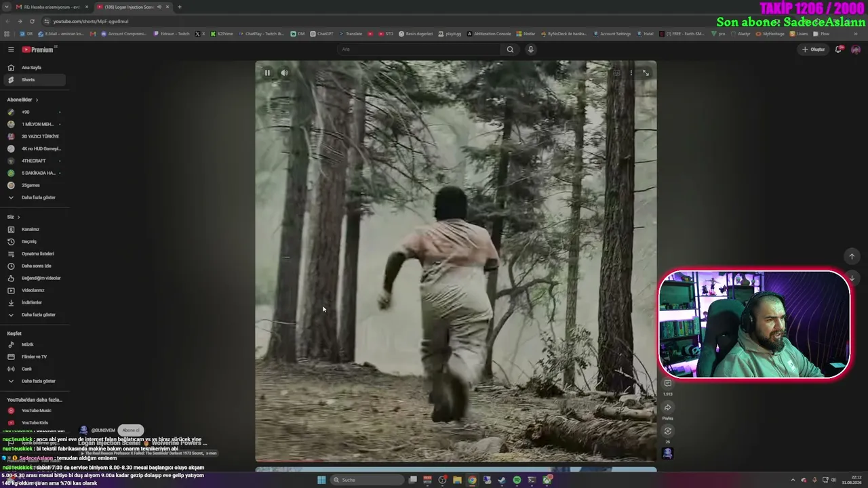
Task: Open Müzik in Keşfet section
Action: [34, 344]
